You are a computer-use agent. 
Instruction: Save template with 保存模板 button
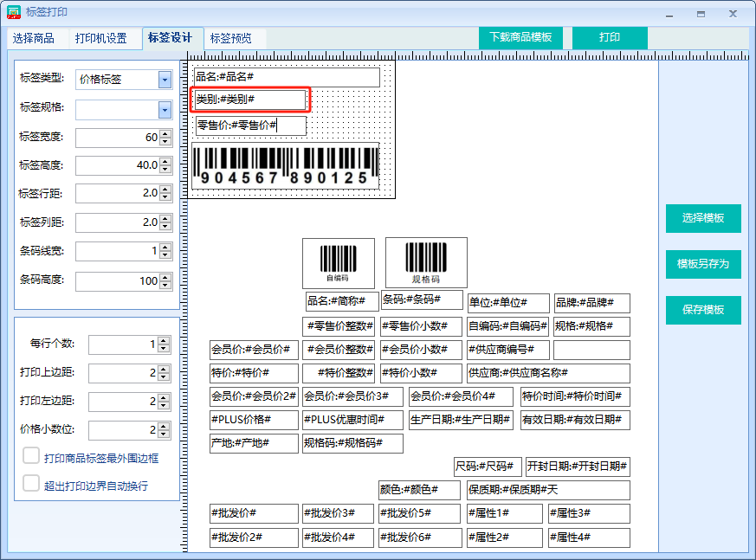pos(703,310)
